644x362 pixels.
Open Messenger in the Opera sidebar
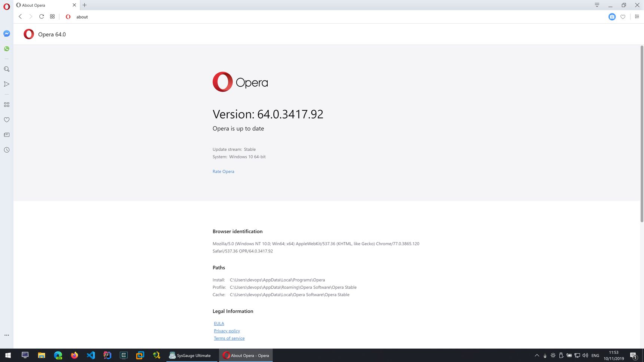pyautogui.click(x=7, y=34)
